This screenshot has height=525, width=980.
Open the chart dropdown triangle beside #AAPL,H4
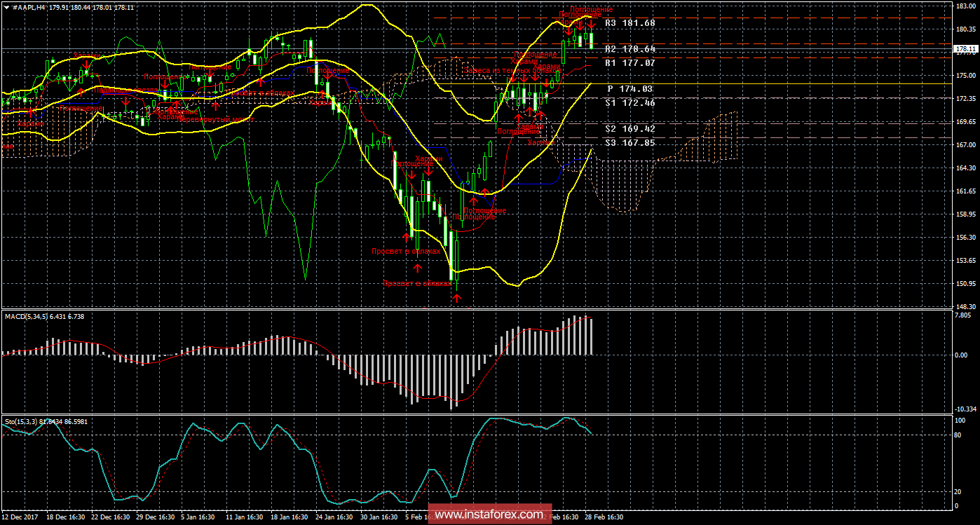6,6
